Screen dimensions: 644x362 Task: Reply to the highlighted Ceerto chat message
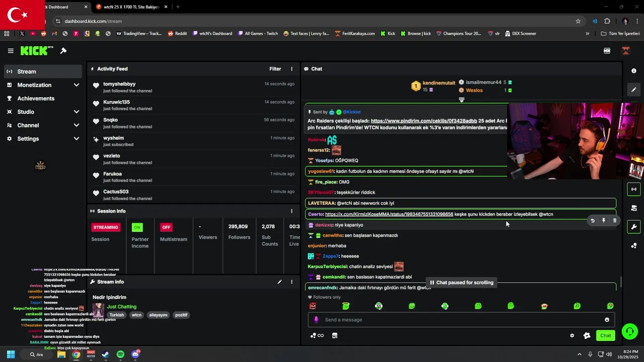click(x=592, y=220)
